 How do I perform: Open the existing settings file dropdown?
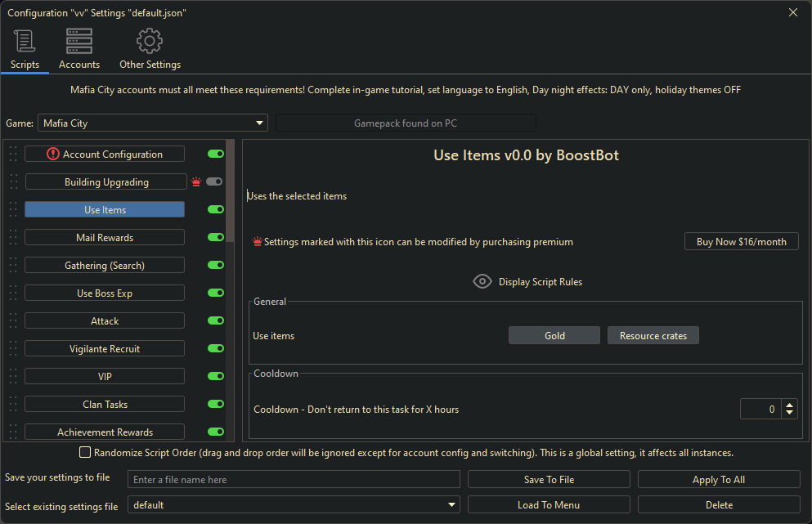[294, 505]
